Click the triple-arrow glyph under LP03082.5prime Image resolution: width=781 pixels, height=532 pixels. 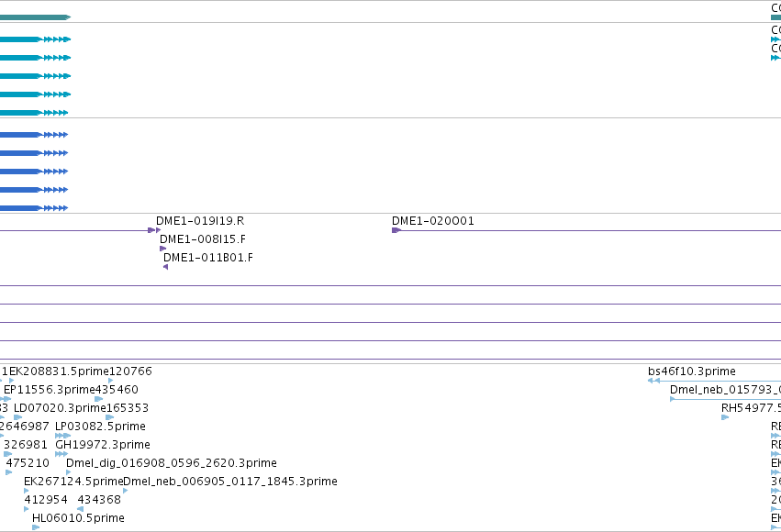62,436
